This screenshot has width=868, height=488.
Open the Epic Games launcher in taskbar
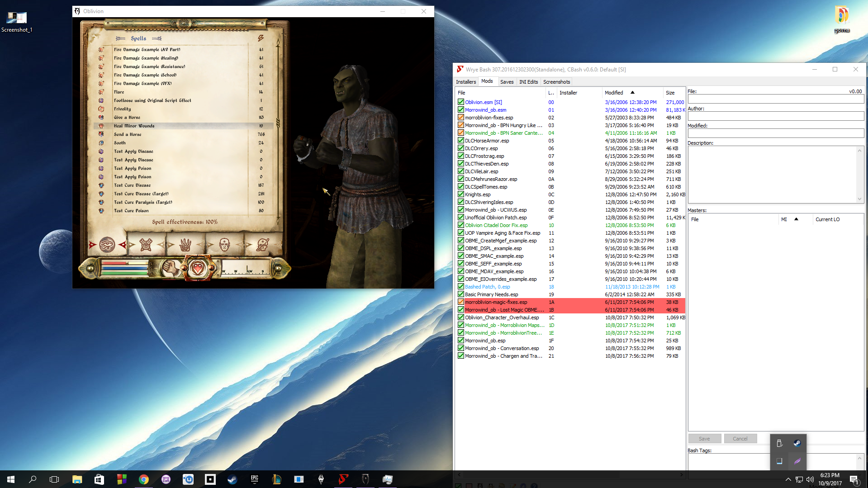click(255, 479)
